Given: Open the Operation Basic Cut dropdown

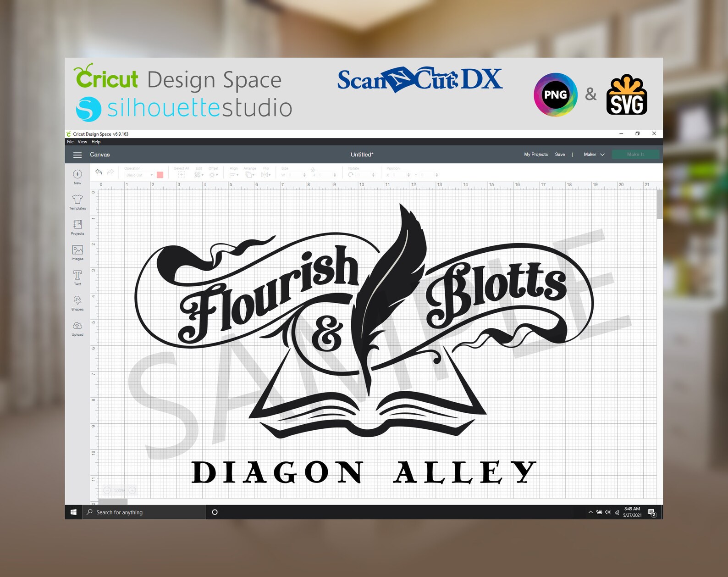Looking at the screenshot, I should [x=139, y=175].
